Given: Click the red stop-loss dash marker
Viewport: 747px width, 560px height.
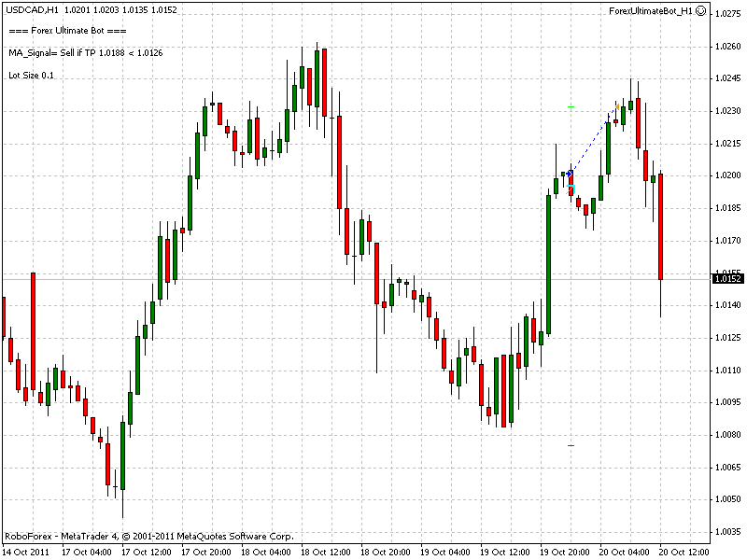Looking at the screenshot, I should 571,446.
